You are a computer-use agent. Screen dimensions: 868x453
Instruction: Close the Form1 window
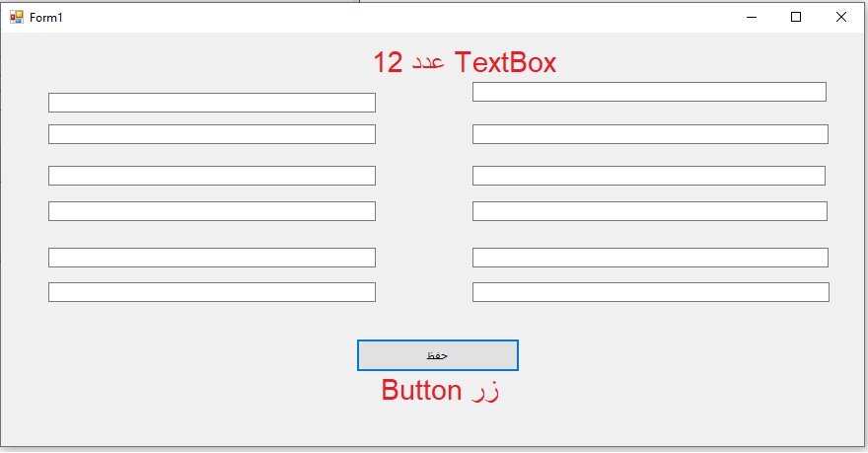tap(841, 17)
